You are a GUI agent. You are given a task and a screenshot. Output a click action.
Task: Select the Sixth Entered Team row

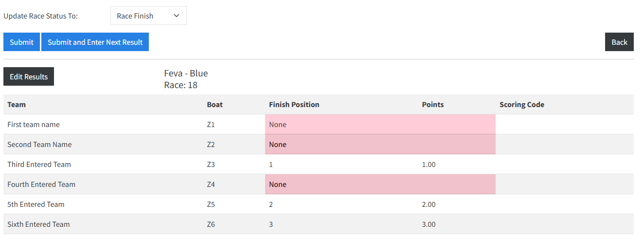tap(38, 224)
